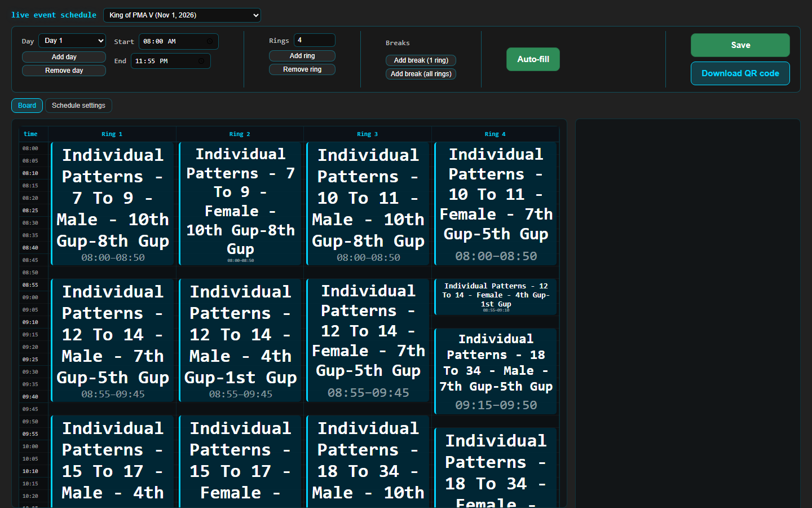Switch to the Board tab
The height and width of the screenshot is (508, 812).
[x=27, y=106]
